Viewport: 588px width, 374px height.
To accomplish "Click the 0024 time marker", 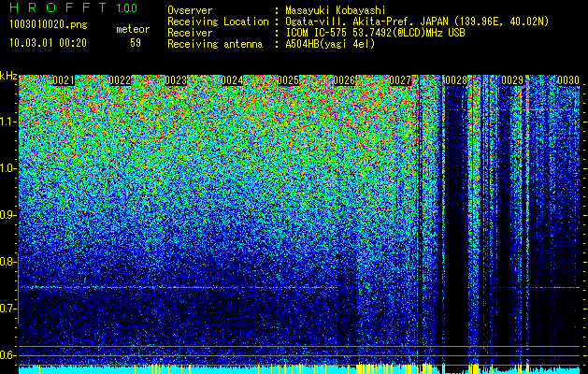I will point(232,80).
